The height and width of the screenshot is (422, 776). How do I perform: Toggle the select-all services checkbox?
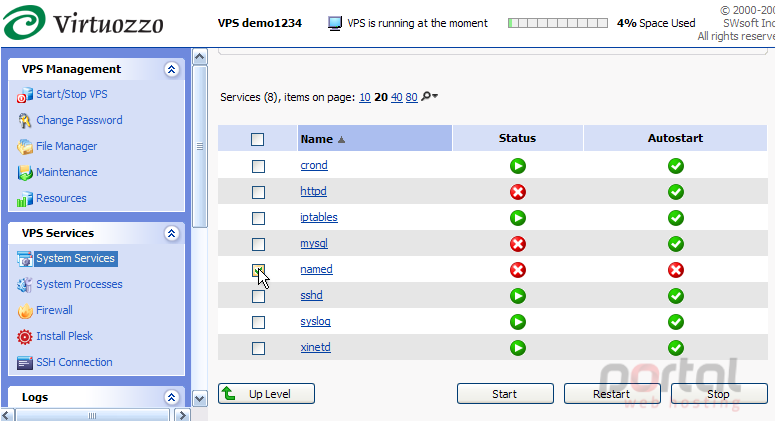pos(257,140)
